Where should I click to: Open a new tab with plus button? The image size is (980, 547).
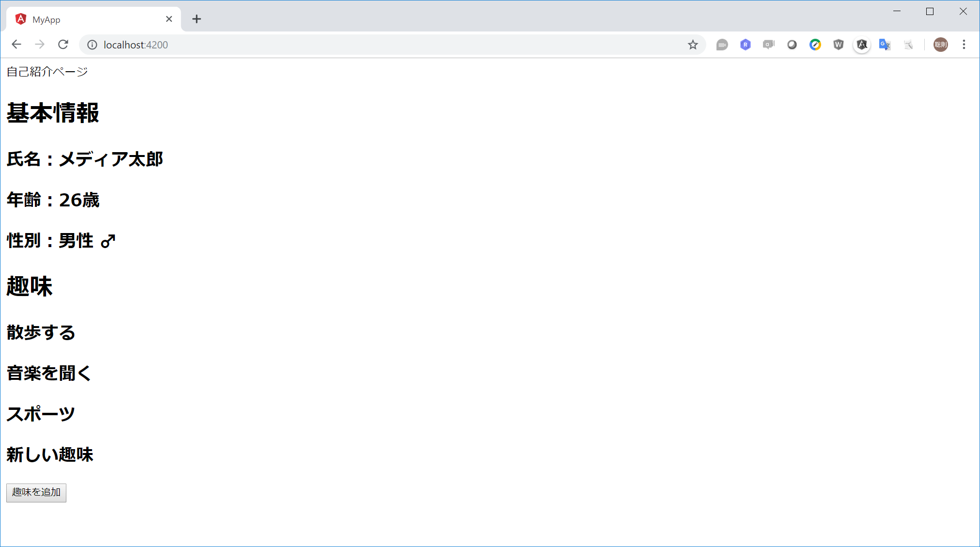coord(196,19)
